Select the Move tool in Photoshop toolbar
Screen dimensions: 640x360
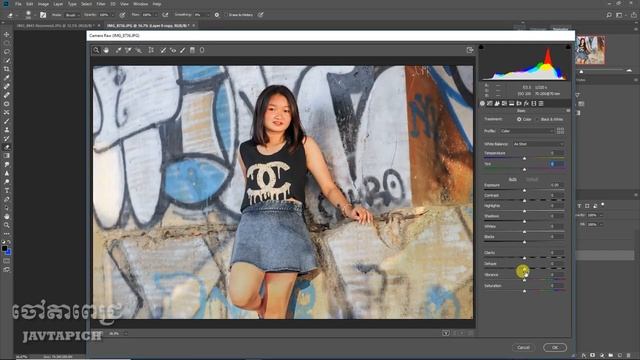coord(7,35)
